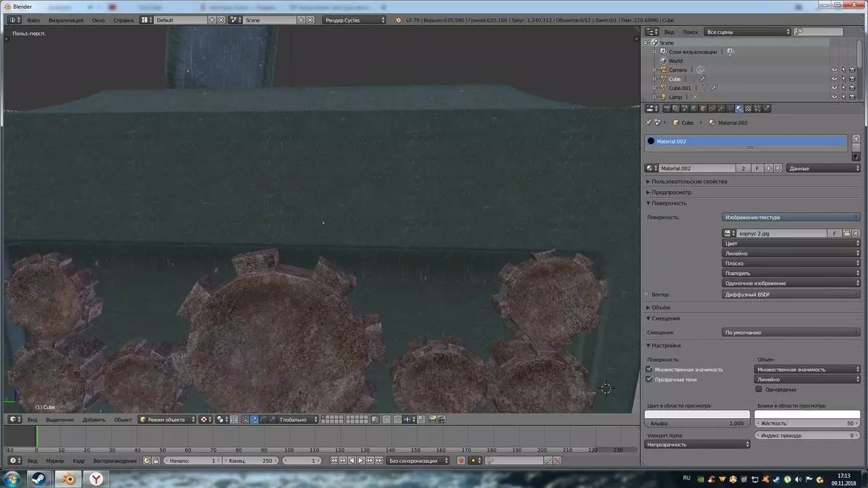Click the Windows Start button
The image size is (868, 488).
click(12, 479)
